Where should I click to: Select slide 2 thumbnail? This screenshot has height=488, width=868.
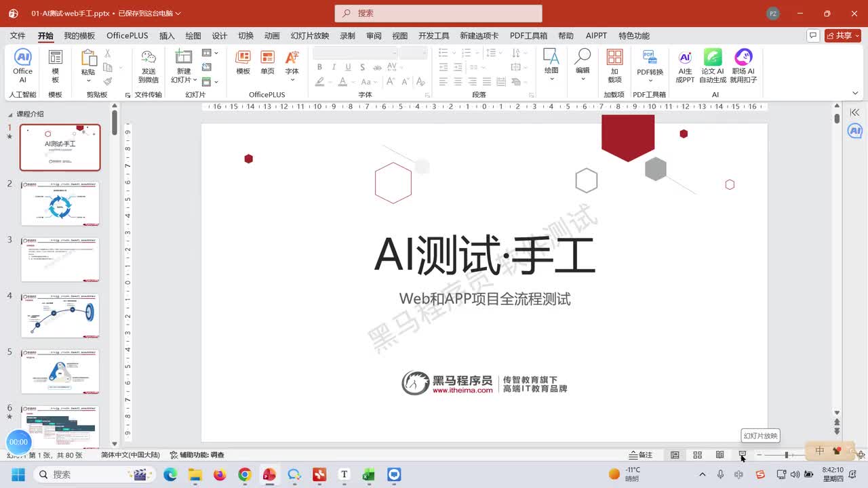click(x=60, y=203)
